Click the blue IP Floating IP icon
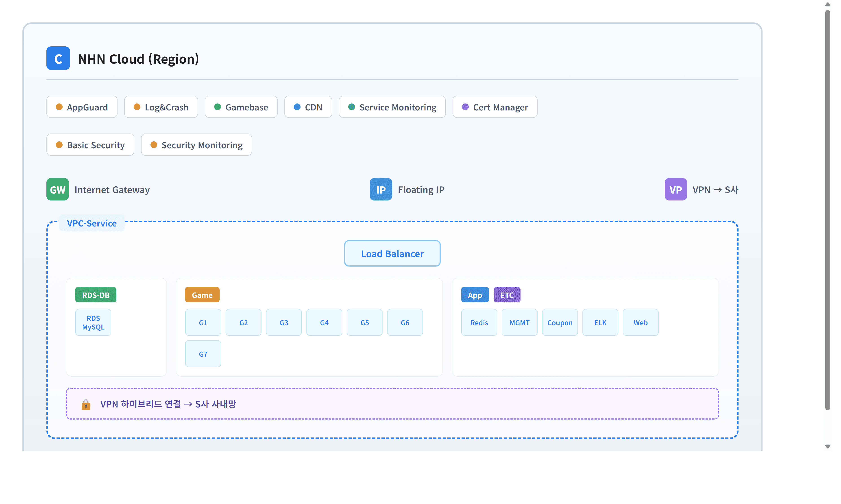 tap(380, 190)
